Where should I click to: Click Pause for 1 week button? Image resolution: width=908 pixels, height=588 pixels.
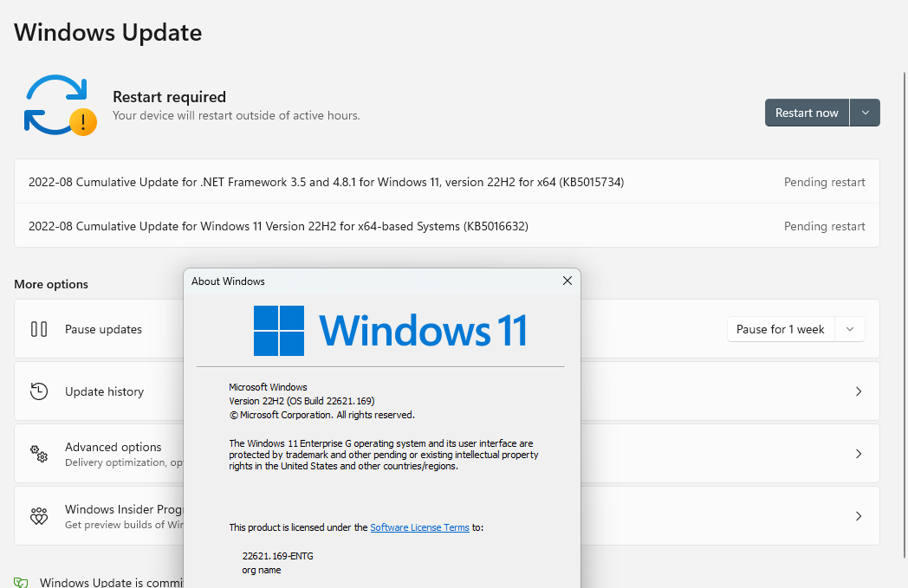tap(780, 329)
